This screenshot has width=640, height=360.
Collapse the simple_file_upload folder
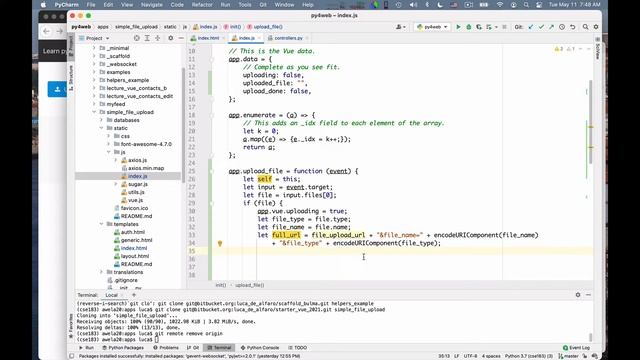(x=94, y=112)
